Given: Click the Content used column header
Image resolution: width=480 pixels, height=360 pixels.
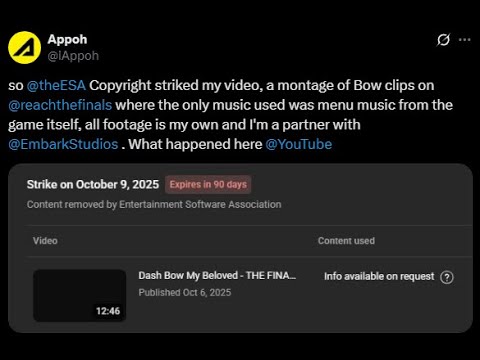Looking at the screenshot, I should click(x=346, y=241).
